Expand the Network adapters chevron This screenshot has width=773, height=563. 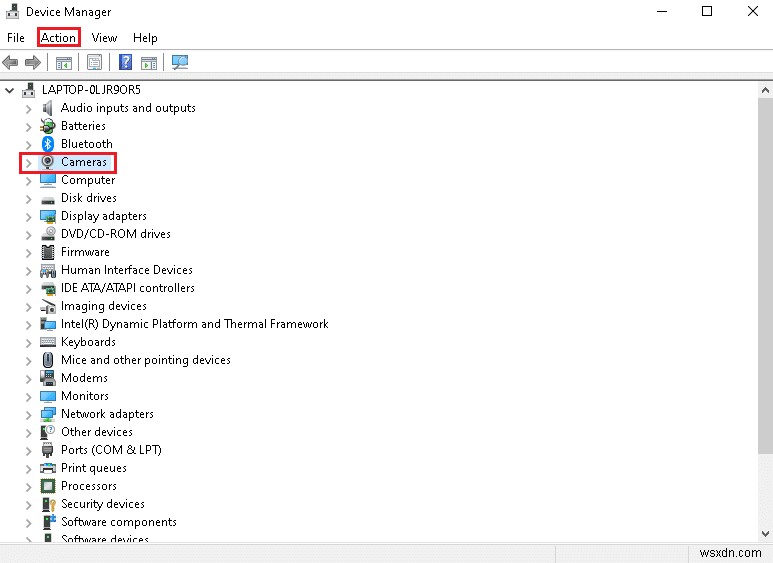coord(28,415)
